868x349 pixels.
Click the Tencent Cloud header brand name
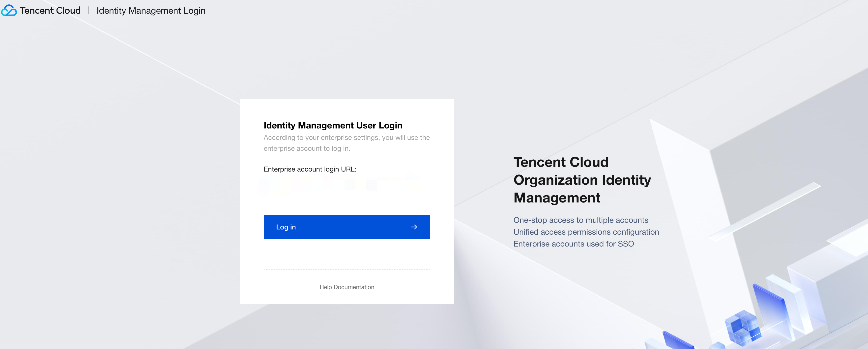[50, 10]
